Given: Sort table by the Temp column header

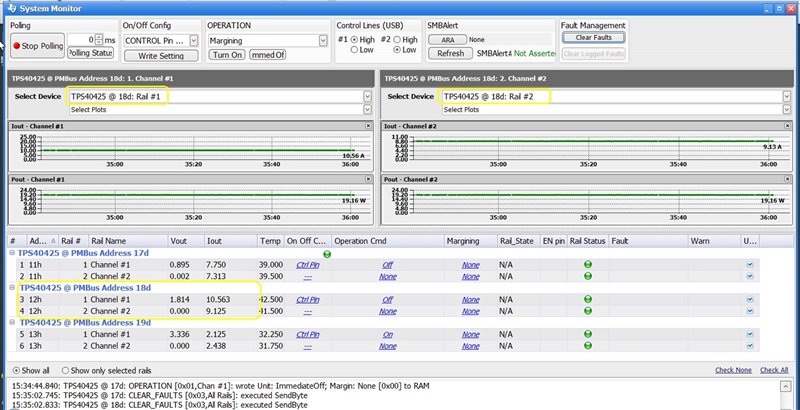Looking at the screenshot, I should (x=270, y=241).
